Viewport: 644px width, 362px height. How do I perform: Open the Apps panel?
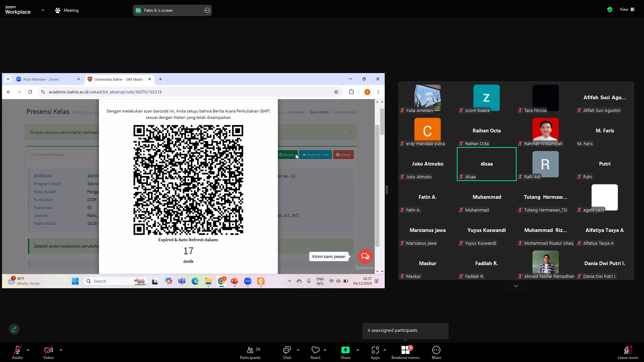pyautogui.click(x=375, y=352)
